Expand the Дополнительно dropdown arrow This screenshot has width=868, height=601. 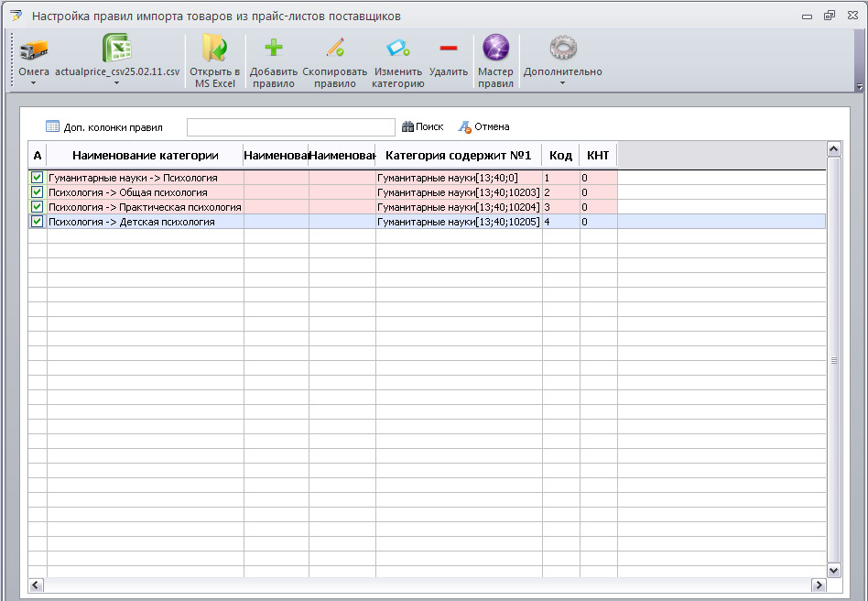562,83
